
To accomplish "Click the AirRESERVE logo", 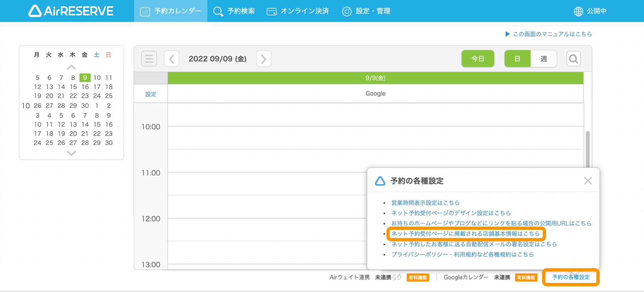I will (71, 11).
